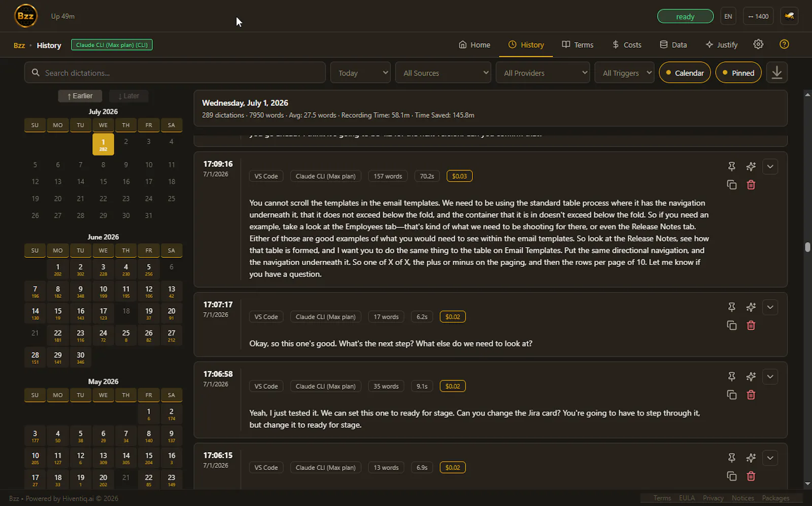Image resolution: width=812 pixels, height=506 pixels.
Task: Toggle the Calendar view filter
Action: 685,73
